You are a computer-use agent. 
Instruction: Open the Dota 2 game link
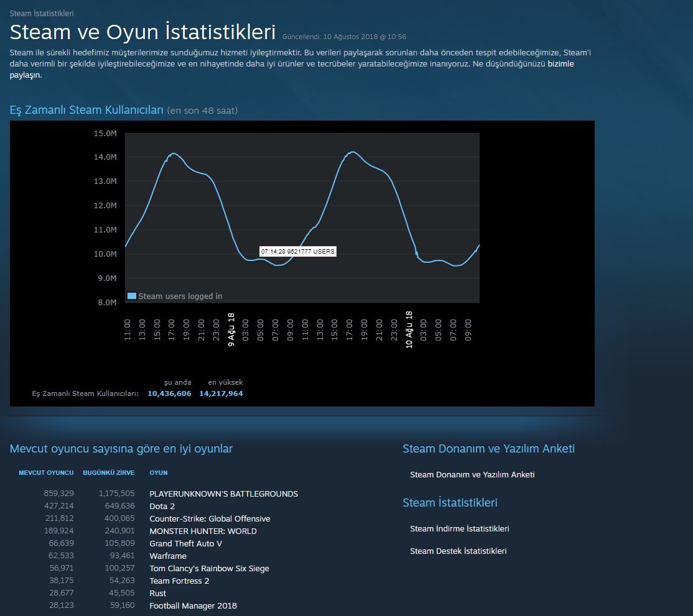pos(162,506)
